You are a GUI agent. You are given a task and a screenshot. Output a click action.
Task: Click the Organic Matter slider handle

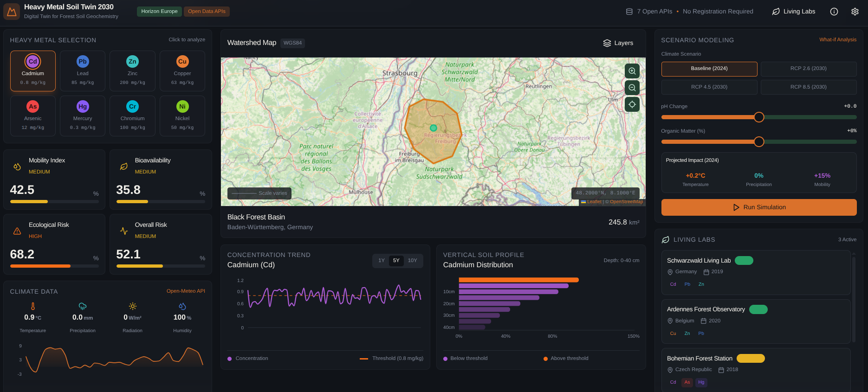(x=759, y=142)
